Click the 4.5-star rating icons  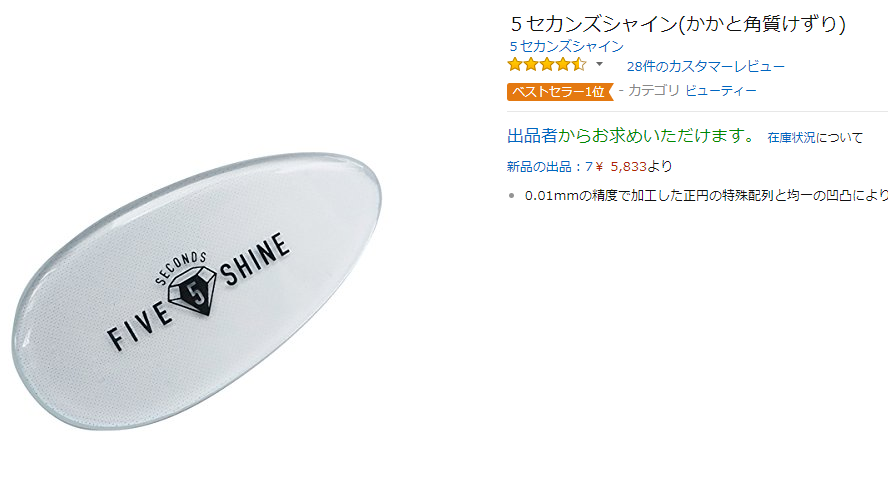(547, 65)
